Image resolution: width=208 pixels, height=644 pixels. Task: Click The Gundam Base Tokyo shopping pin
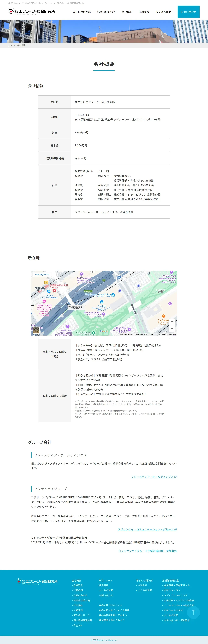(x=113, y=295)
